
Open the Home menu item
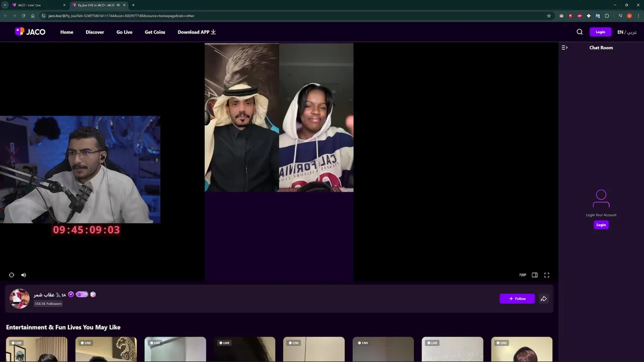[x=67, y=32]
